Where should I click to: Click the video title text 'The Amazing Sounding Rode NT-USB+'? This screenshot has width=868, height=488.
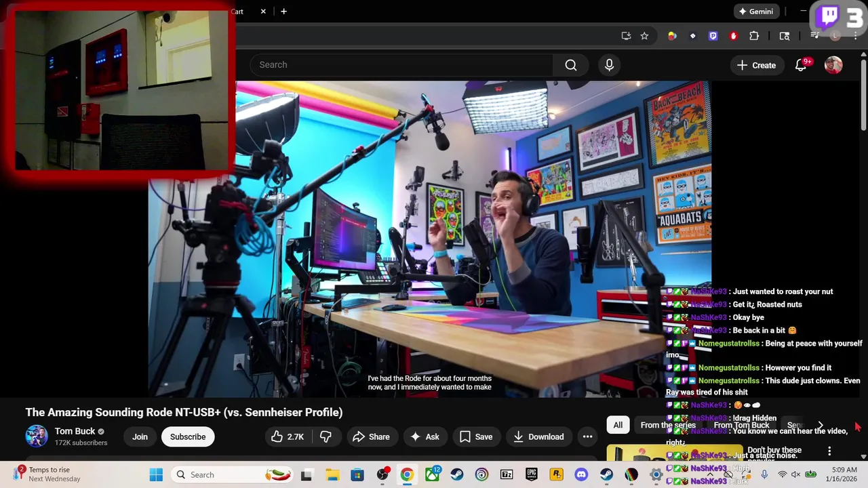coord(184,412)
